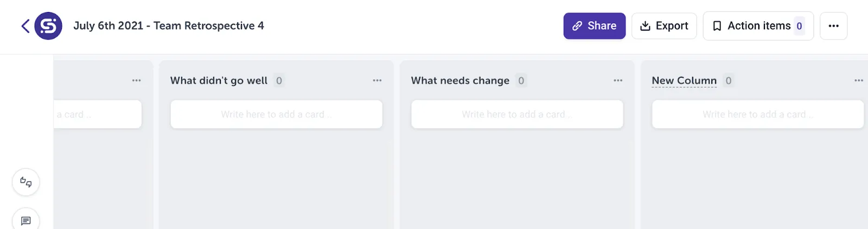Click the "What didn't go well" column title
Viewport: 868px width, 229px height.
point(219,81)
